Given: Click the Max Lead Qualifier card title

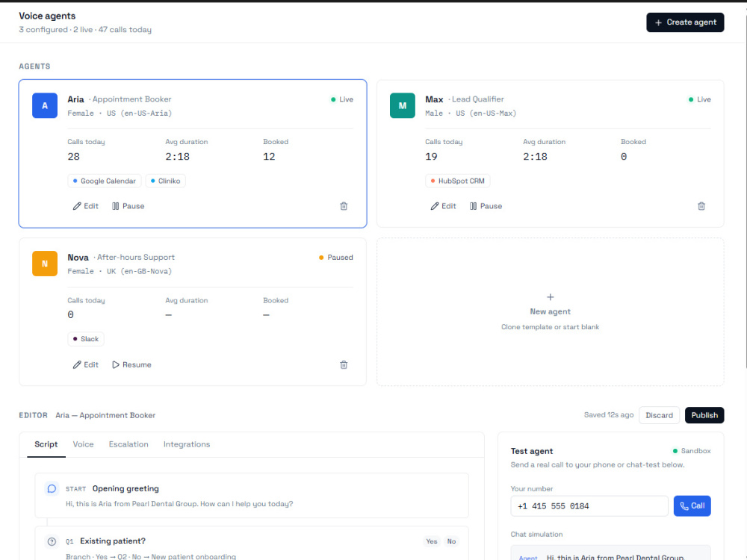Looking at the screenshot, I should (465, 99).
